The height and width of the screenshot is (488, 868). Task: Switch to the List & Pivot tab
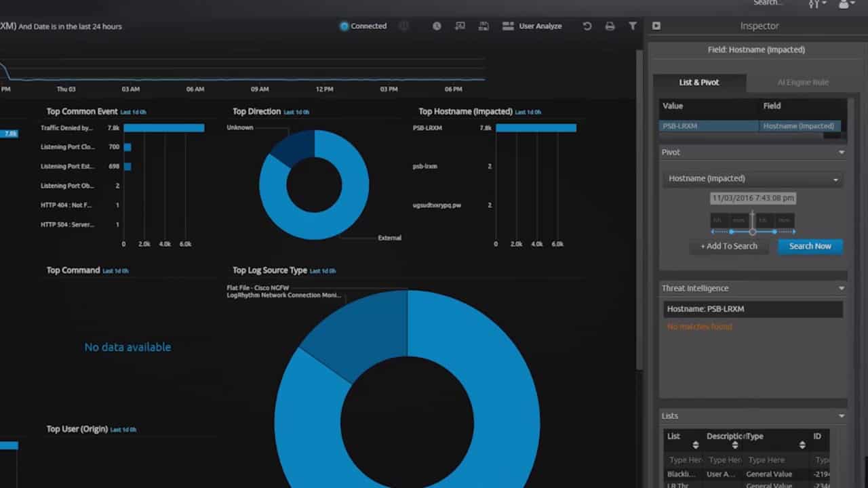pos(699,82)
